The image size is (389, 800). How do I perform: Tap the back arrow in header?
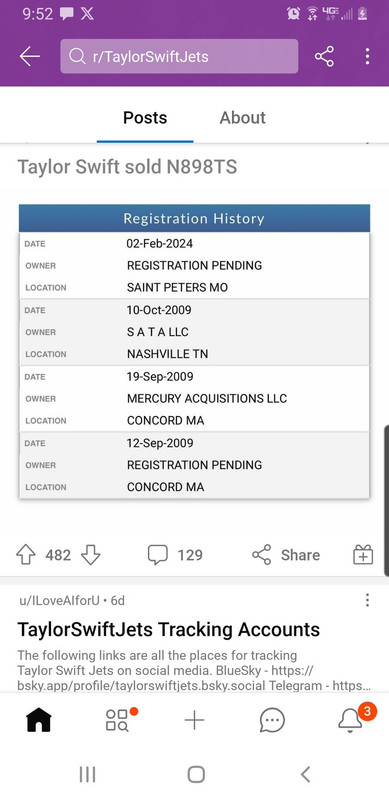30,57
